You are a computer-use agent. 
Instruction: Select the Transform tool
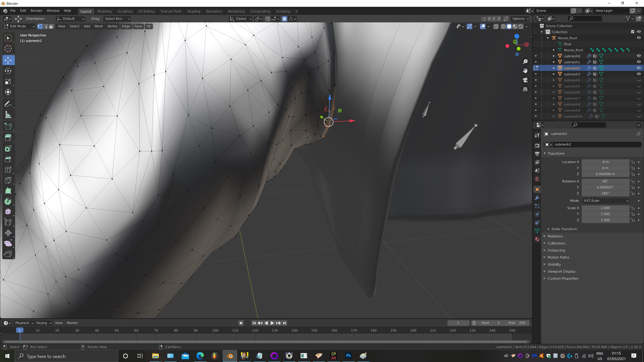(x=8, y=92)
